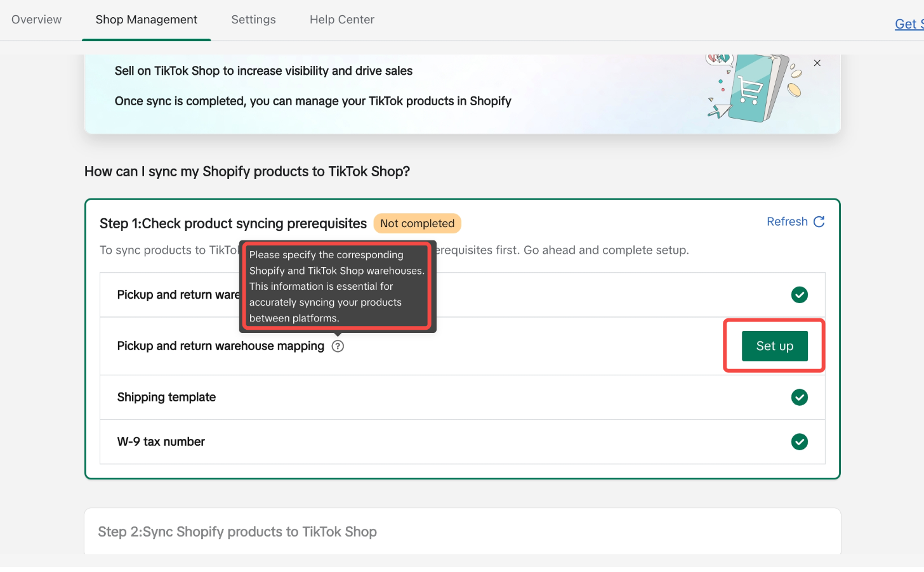
Task: Open the Help Center tab
Action: (342, 20)
